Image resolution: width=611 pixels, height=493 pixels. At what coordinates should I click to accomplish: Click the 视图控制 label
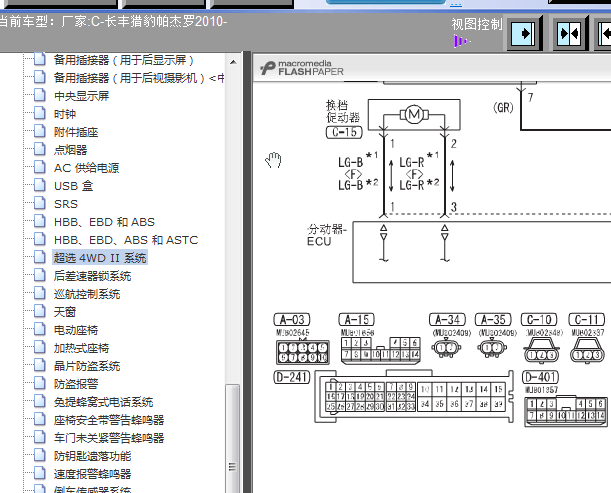coord(477,24)
